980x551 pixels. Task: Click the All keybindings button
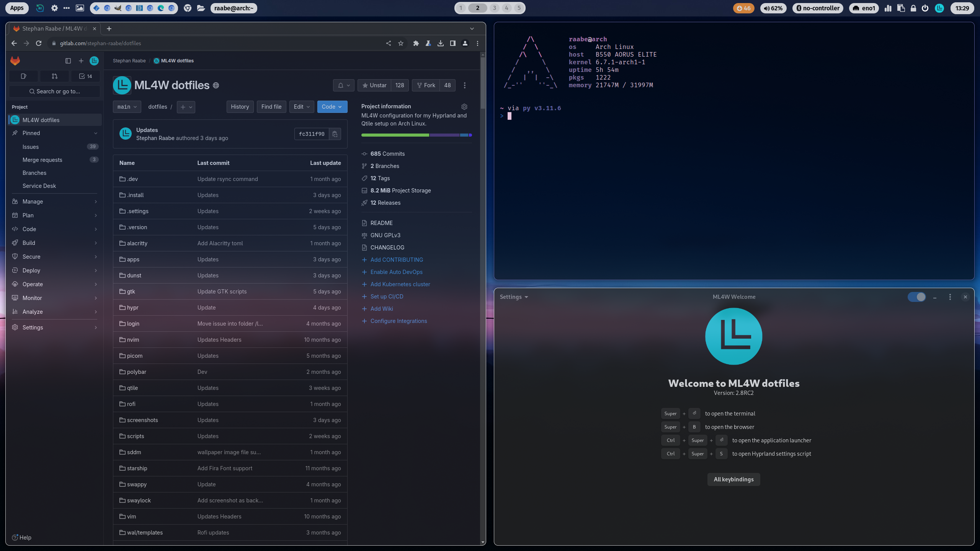pos(733,479)
